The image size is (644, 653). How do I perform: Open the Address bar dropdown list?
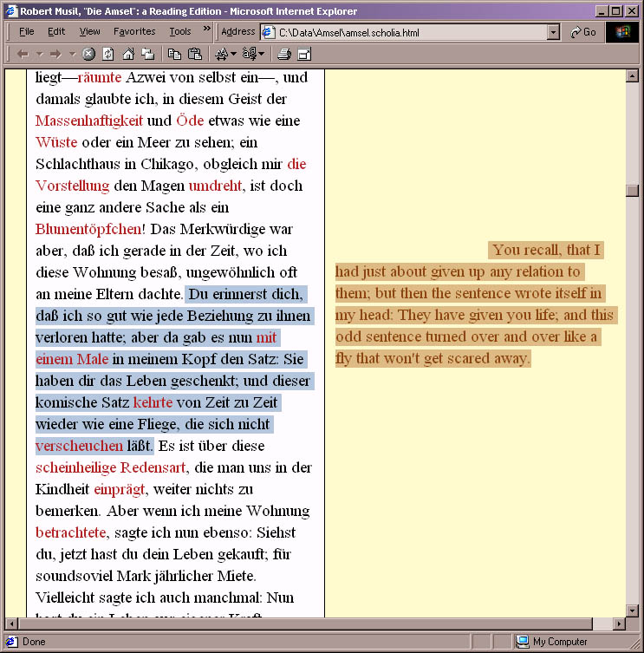pyautogui.click(x=553, y=32)
